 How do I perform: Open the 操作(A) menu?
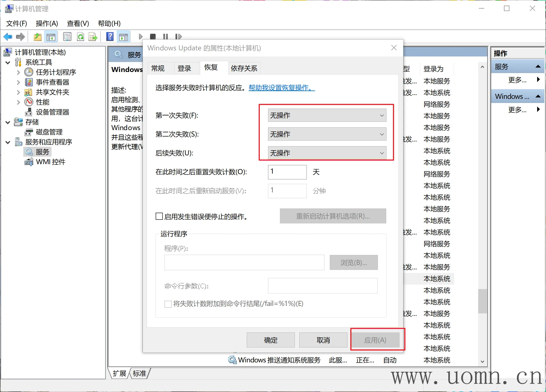[x=47, y=24]
